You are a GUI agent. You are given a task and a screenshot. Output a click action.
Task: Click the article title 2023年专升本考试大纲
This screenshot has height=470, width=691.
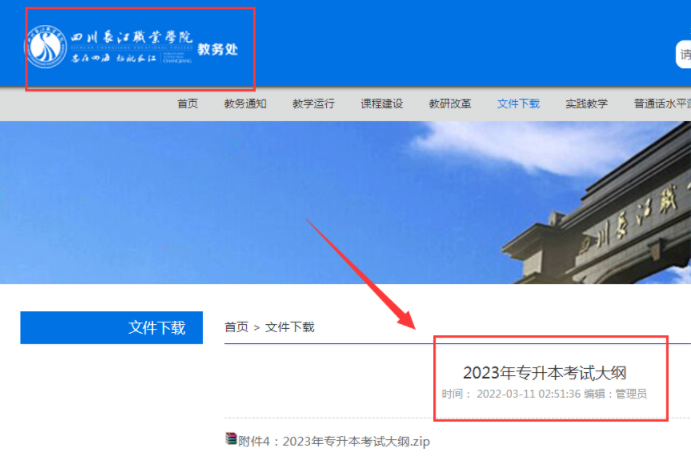(x=545, y=373)
